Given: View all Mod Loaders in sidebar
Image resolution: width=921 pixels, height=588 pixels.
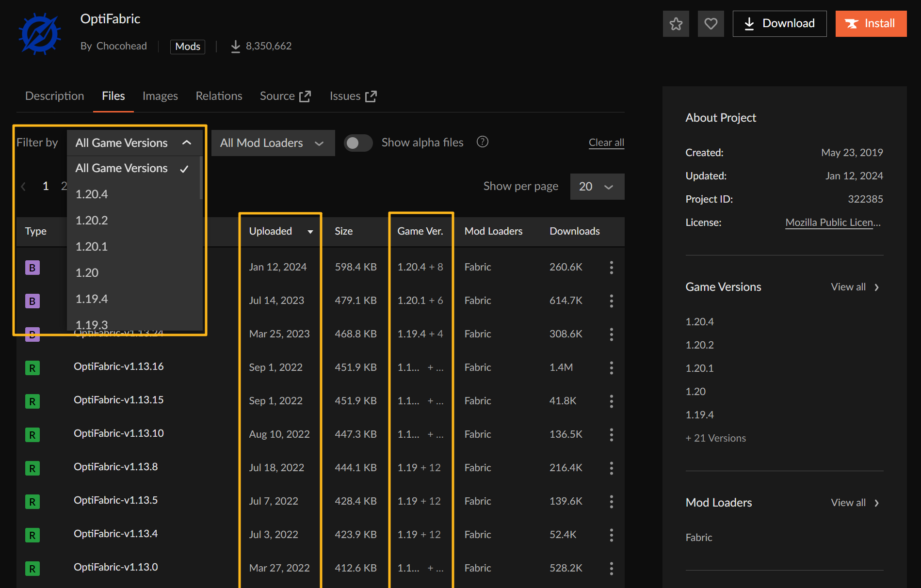Looking at the screenshot, I should coord(855,503).
